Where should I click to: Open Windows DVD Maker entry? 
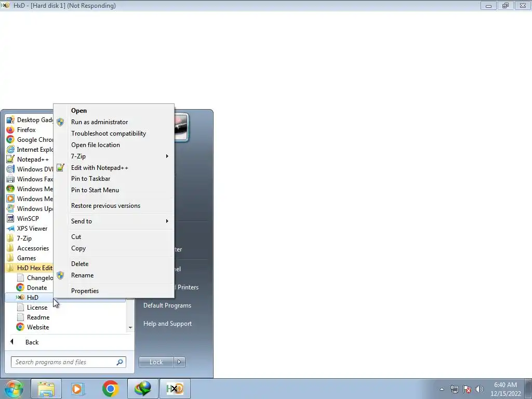coord(29,169)
